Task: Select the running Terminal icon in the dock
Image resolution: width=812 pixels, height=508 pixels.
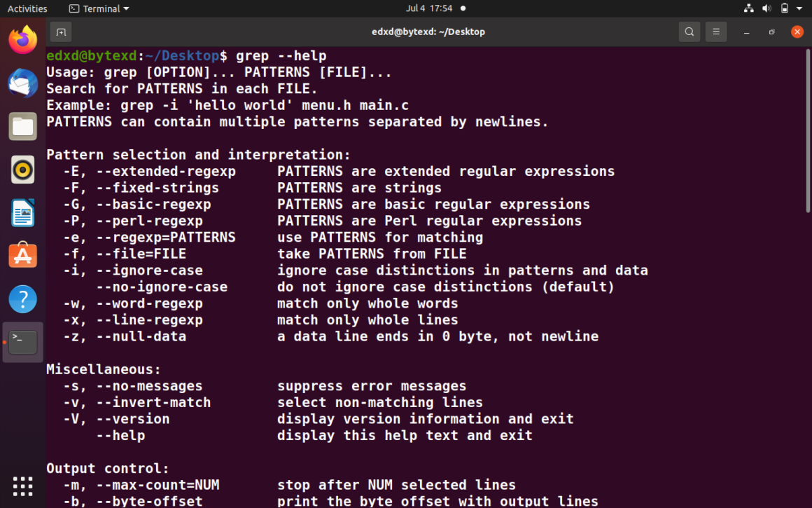Action: (x=22, y=342)
